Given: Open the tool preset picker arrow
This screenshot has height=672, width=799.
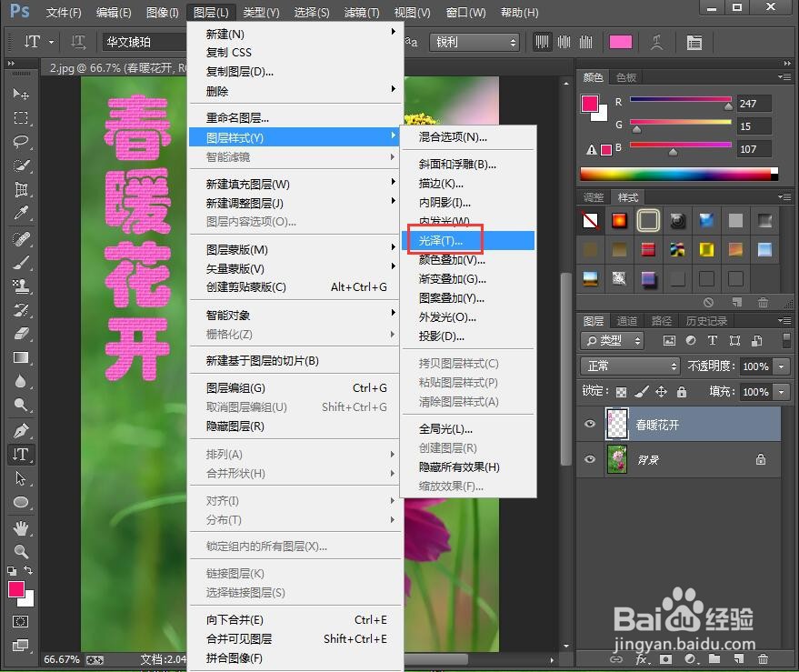Looking at the screenshot, I should tap(52, 42).
